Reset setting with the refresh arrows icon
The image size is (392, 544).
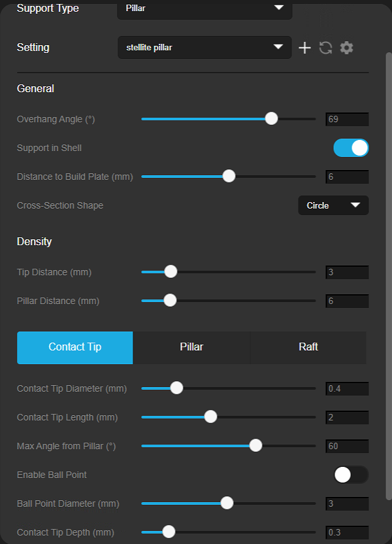coord(325,48)
